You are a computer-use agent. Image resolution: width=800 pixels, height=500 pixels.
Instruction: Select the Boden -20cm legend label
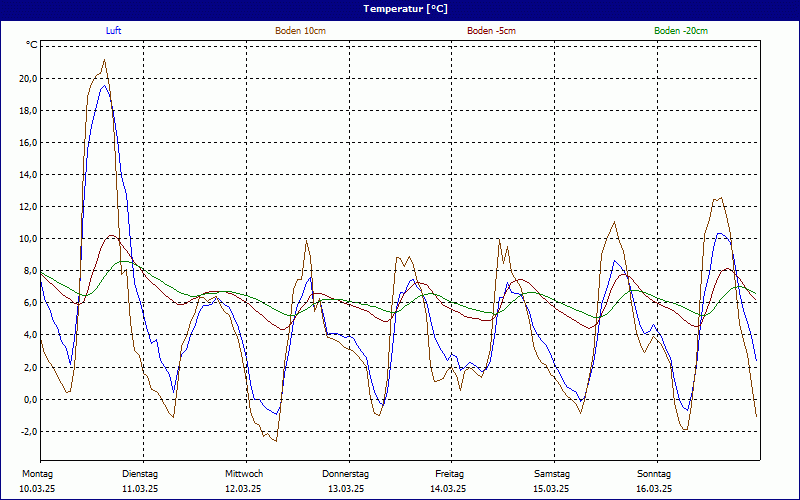point(681,31)
